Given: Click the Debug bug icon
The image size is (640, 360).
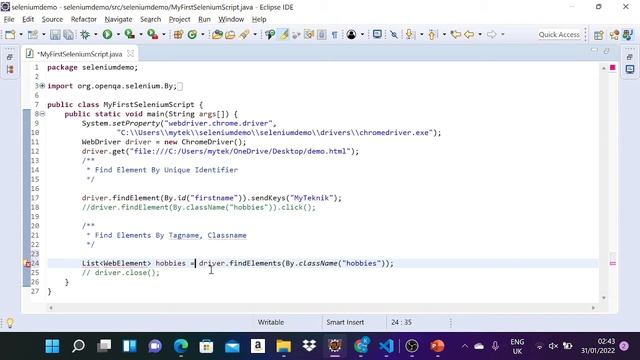Looking at the screenshot, I should click(x=85, y=35).
